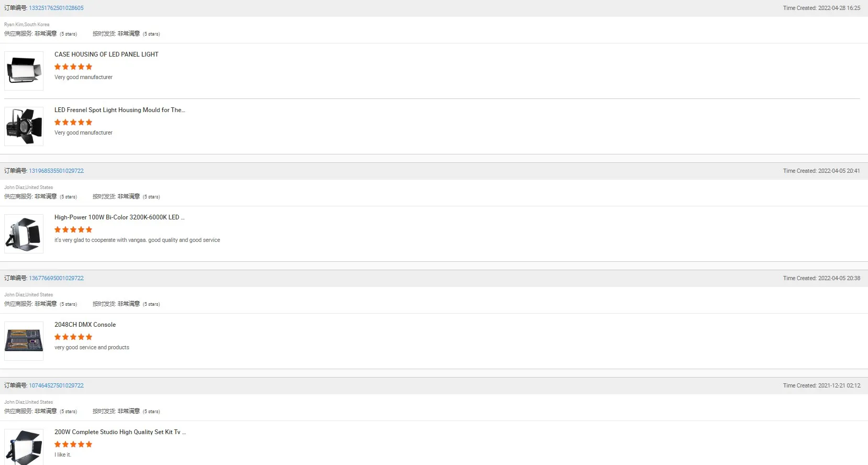
Task: Click stars under High-Power 100W Bi-Color LED
Action: pos(73,230)
